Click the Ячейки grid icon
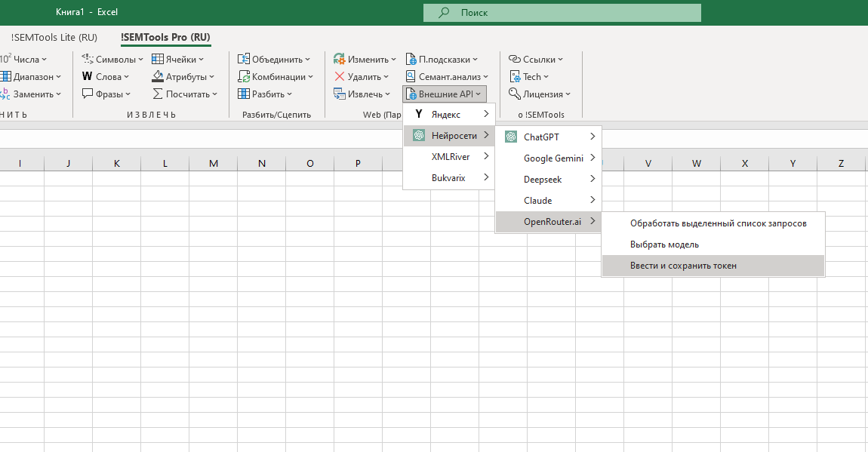868x452 pixels. [158, 59]
